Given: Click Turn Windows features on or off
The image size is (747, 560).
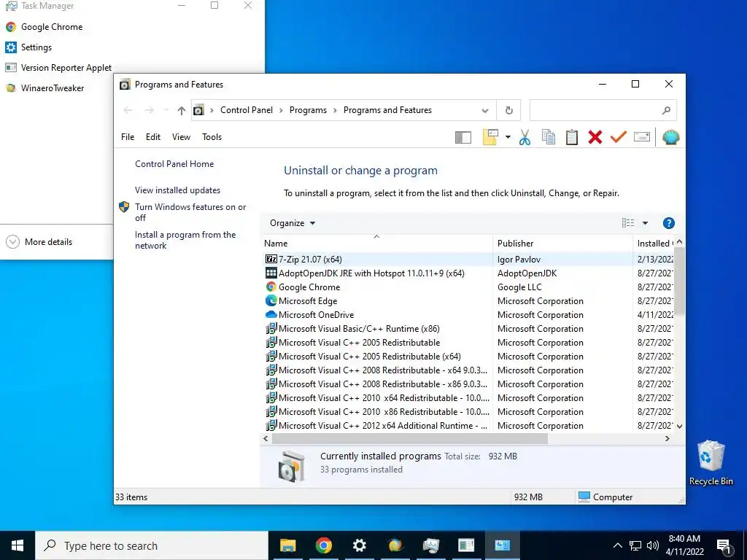Looking at the screenshot, I should click(x=190, y=212).
